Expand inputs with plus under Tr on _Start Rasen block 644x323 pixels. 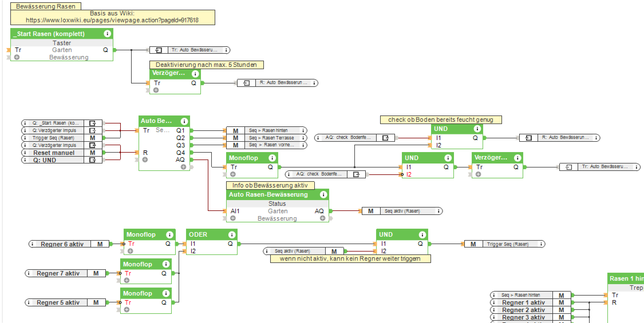coord(17,57)
